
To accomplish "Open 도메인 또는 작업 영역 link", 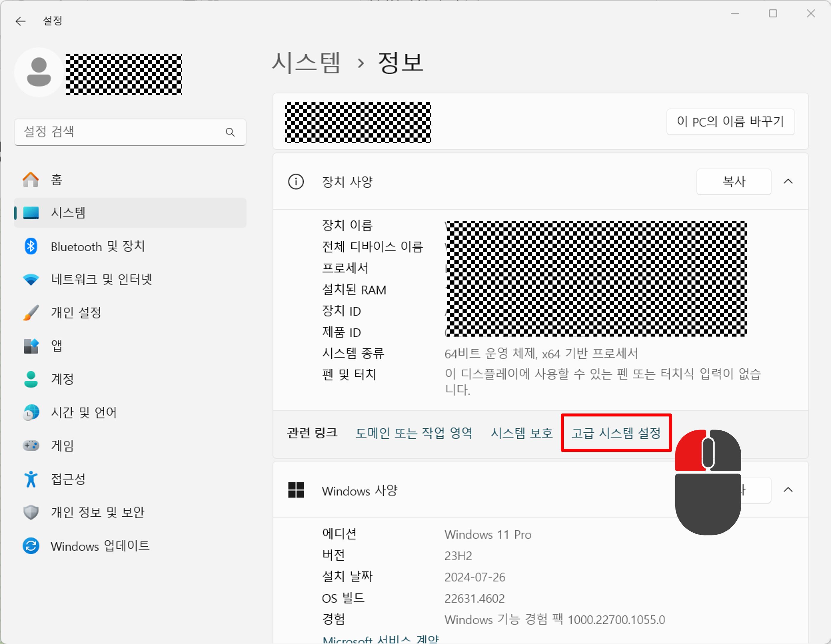I will (414, 433).
